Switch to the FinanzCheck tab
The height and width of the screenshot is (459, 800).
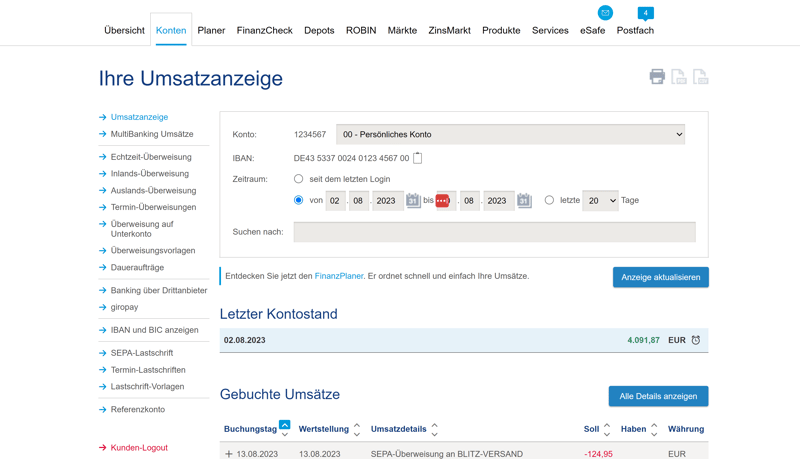tap(264, 30)
